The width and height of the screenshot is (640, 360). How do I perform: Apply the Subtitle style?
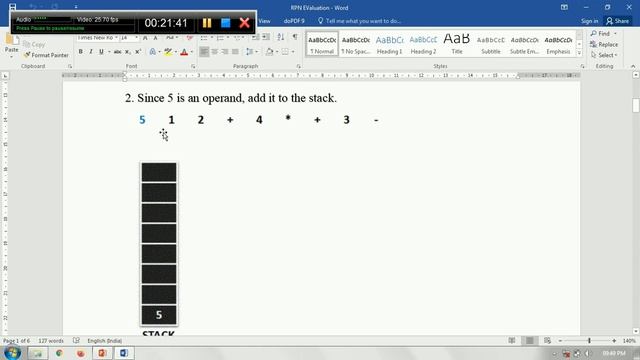pyautogui.click(x=491, y=44)
